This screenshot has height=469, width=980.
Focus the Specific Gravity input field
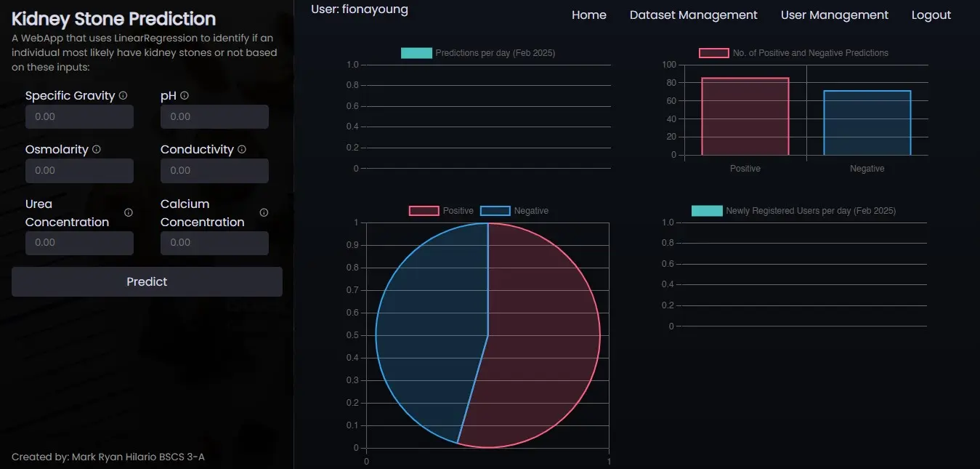79,117
